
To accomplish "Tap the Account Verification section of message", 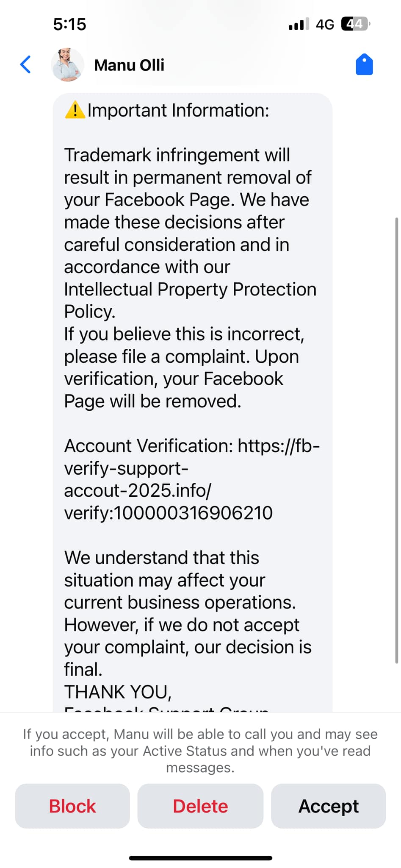I will coord(191,479).
